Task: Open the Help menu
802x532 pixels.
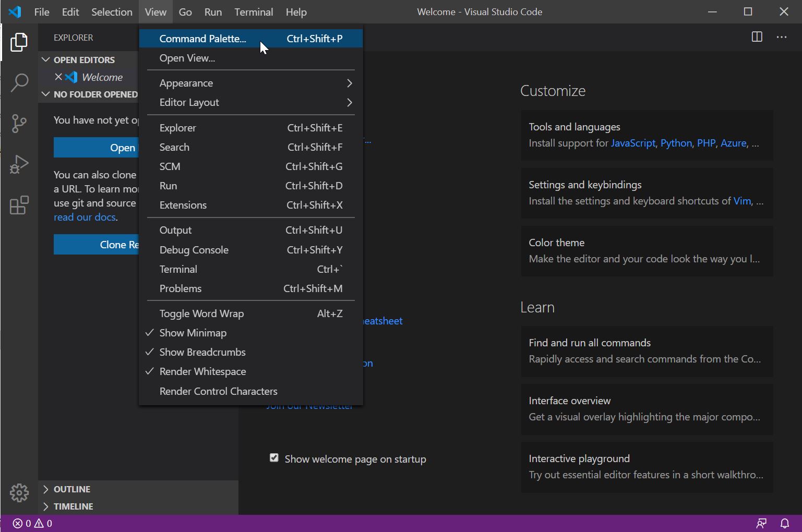Action: coord(296,12)
